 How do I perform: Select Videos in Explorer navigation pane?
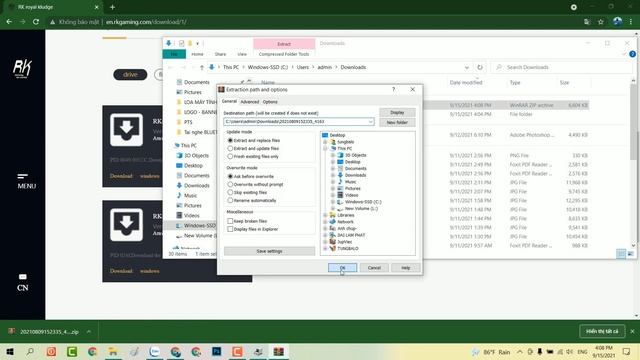pyautogui.click(x=191, y=216)
